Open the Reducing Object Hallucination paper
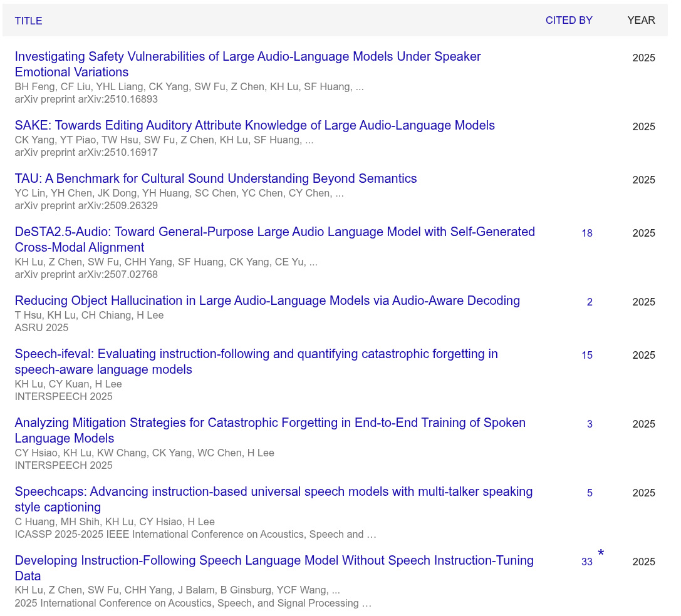The height and width of the screenshot is (616, 681). point(267,300)
